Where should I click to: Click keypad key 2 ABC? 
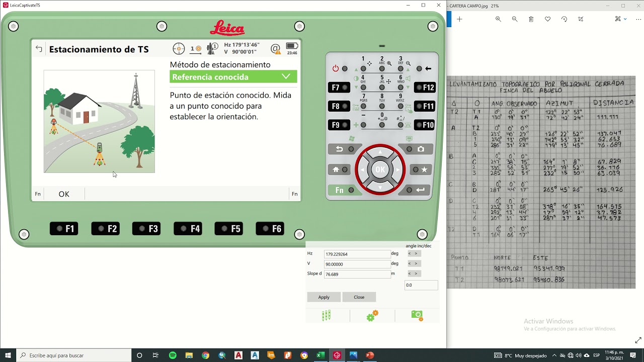[x=382, y=68]
